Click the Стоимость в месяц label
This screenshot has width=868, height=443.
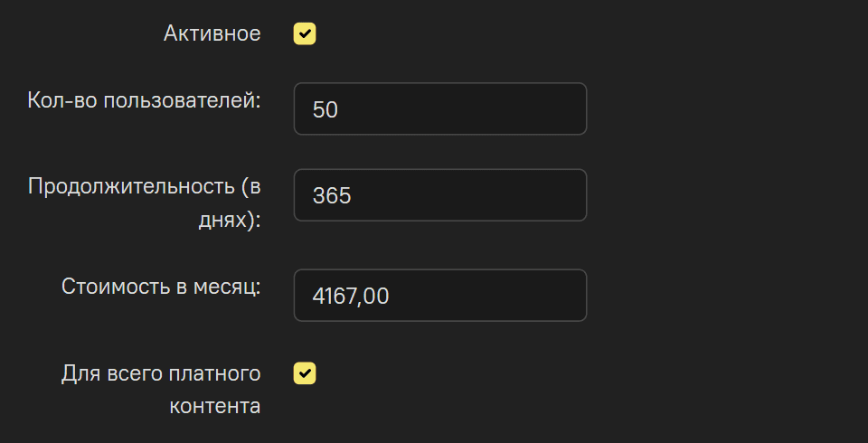pos(161,287)
